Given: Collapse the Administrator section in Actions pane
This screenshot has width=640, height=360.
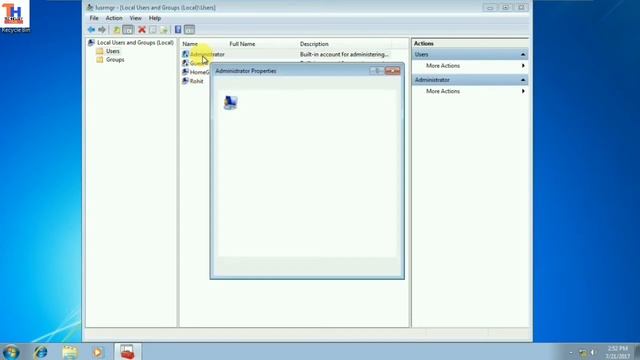Looking at the screenshot, I should click(523, 80).
